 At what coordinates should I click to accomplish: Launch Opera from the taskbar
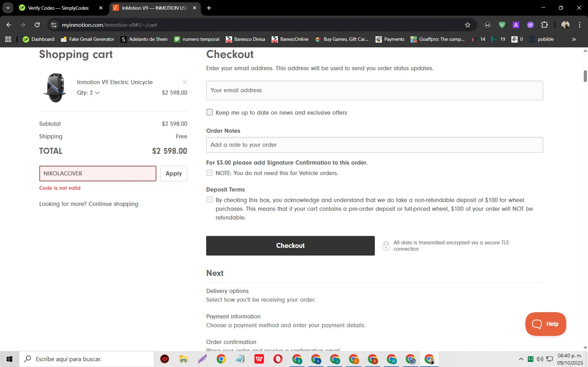tap(278, 359)
